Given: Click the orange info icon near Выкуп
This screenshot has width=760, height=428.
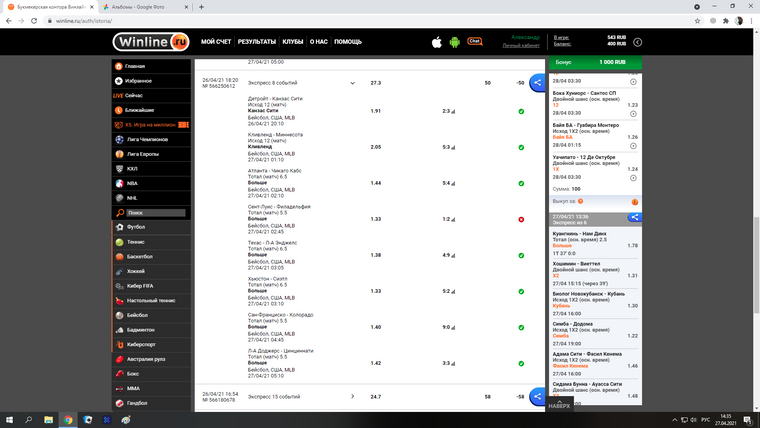Looking at the screenshot, I should coord(634,202).
